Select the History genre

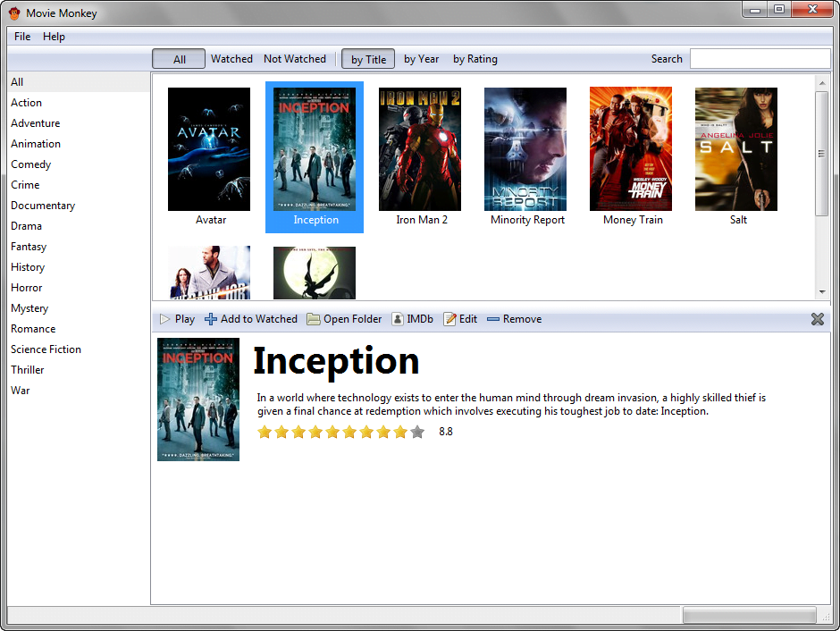tap(79, 266)
